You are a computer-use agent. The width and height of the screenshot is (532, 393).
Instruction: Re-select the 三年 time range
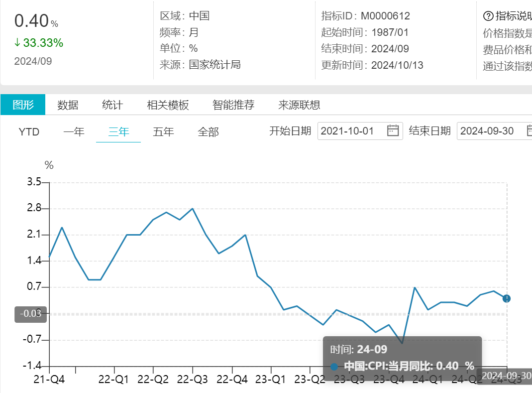pos(117,131)
